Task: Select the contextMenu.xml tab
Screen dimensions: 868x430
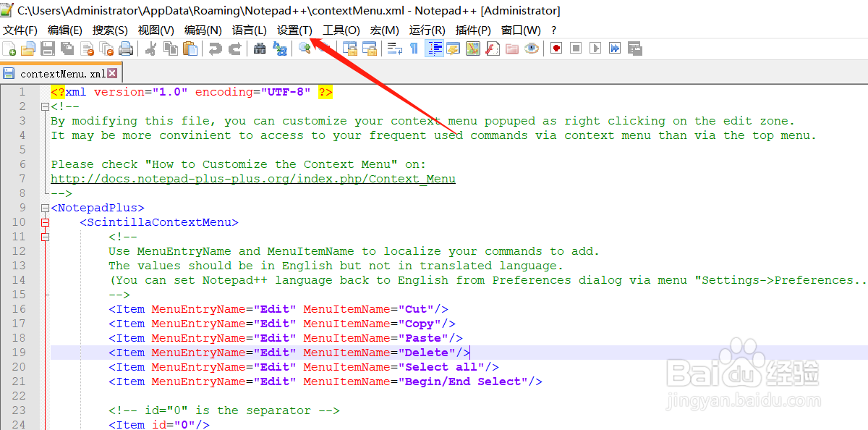Action: pyautogui.click(x=61, y=73)
